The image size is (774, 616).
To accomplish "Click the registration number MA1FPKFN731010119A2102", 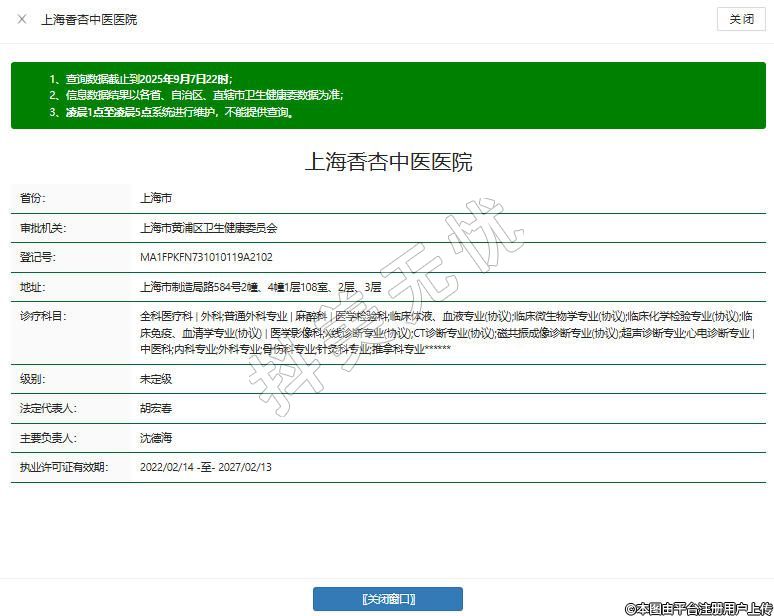I will click(206, 257).
